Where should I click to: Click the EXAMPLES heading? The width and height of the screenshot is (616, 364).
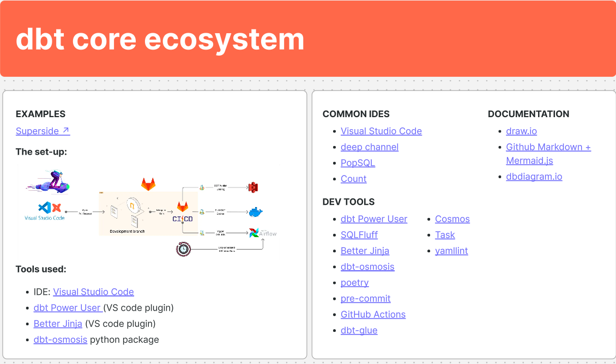tap(40, 114)
